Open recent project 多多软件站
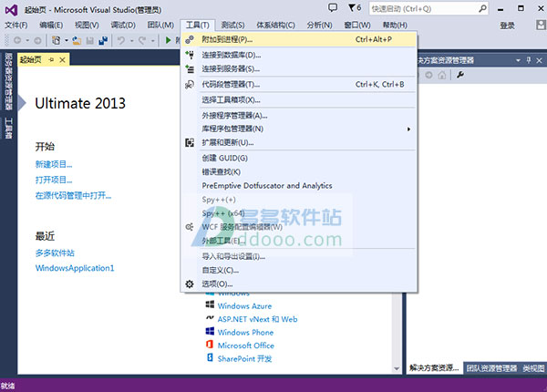Image resolution: width=547 pixels, height=392 pixels. [x=55, y=253]
